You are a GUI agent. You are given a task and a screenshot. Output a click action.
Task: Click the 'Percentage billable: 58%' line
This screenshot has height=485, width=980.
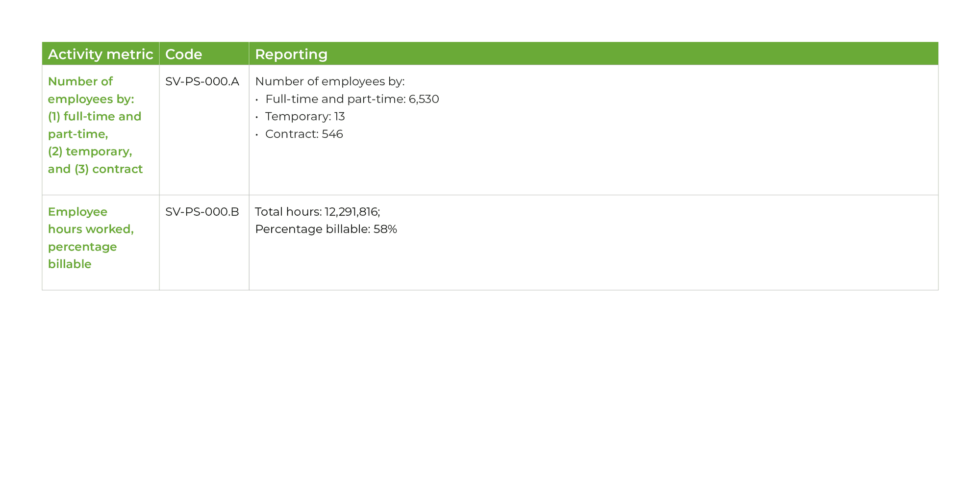(x=326, y=230)
